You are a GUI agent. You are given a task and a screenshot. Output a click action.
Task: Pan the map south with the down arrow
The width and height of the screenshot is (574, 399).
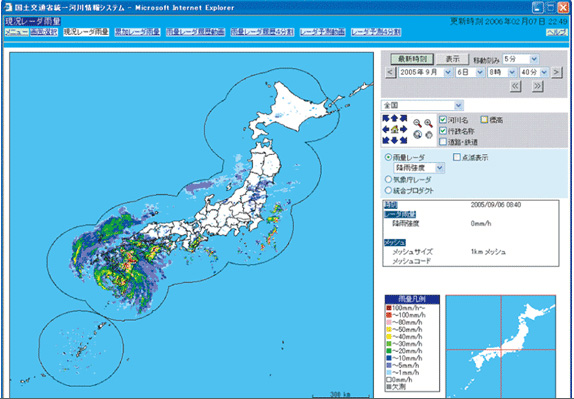[394, 140]
